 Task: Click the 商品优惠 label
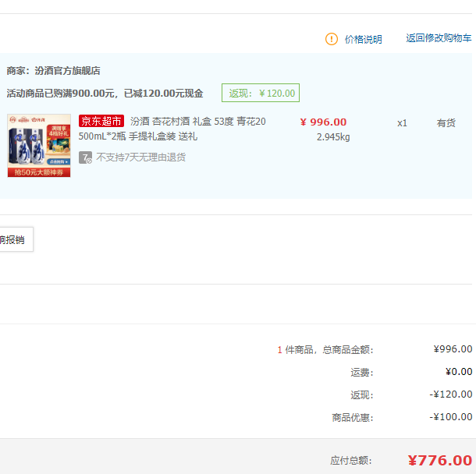pyautogui.click(x=352, y=418)
